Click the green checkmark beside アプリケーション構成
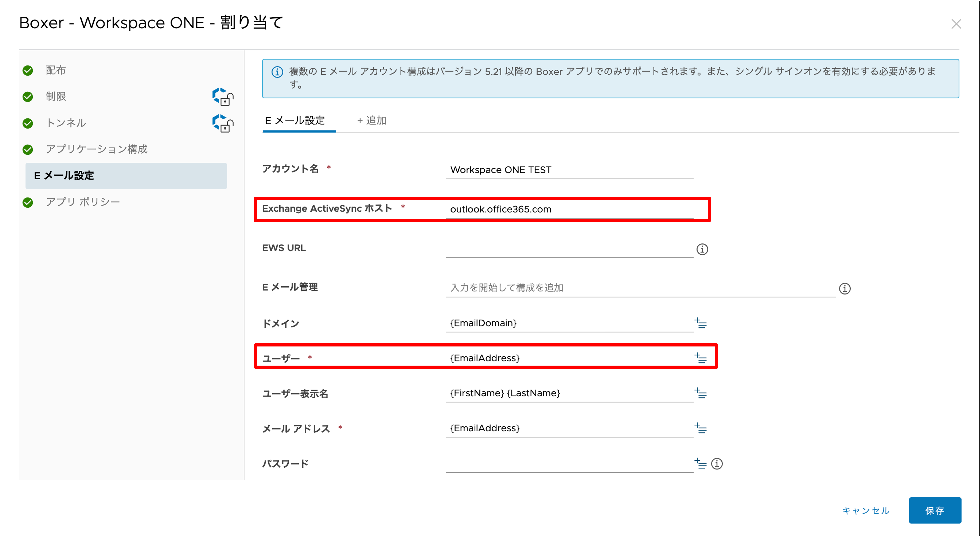The image size is (980, 537). pos(28,150)
